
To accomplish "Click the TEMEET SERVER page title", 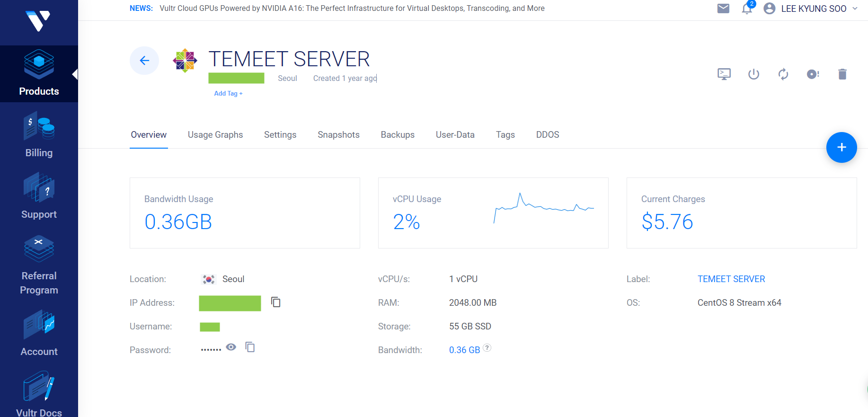I will [289, 59].
